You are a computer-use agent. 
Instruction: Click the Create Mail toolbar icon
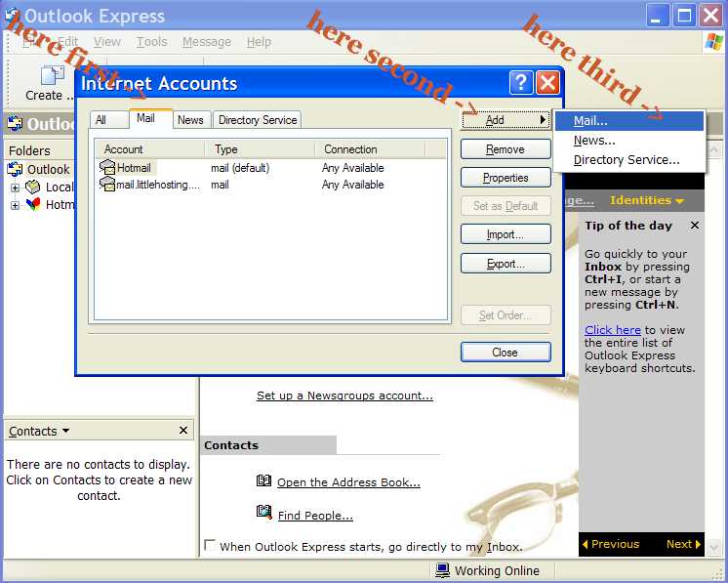click(x=52, y=76)
